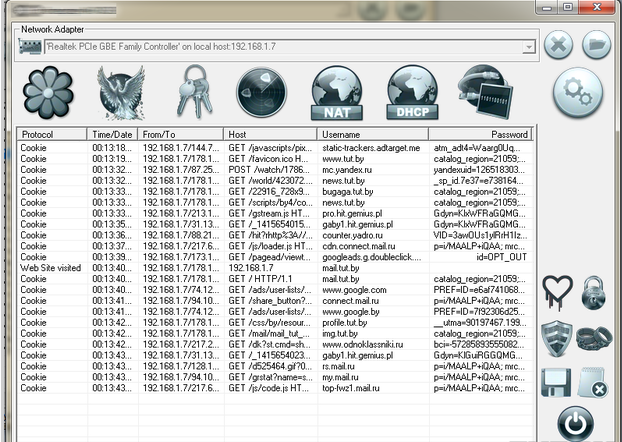Save captured data with floppy disk icon
The height and width of the screenshot is (442, 622).
point(556,384)
